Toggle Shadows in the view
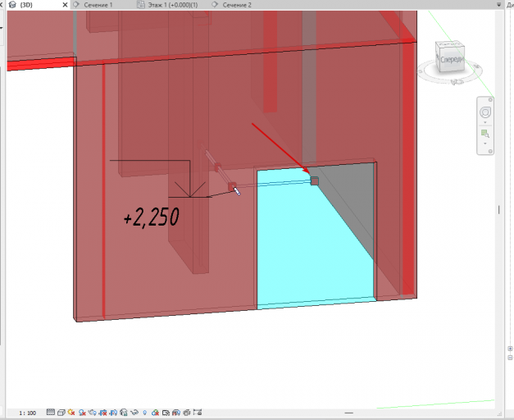514x420 pixels. (82, 413)
